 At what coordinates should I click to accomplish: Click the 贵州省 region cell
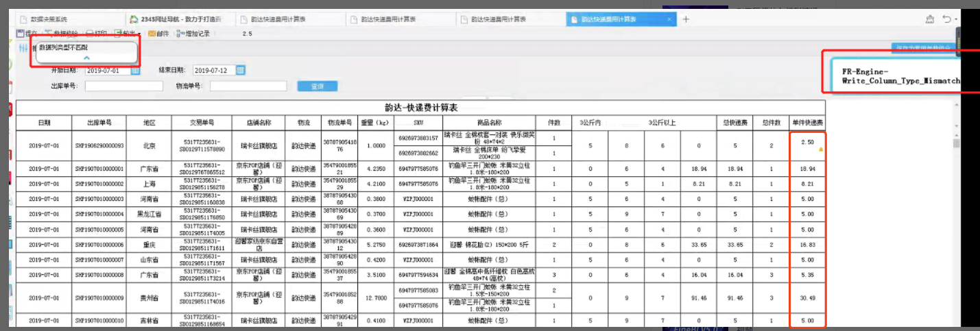pos(149,297)
